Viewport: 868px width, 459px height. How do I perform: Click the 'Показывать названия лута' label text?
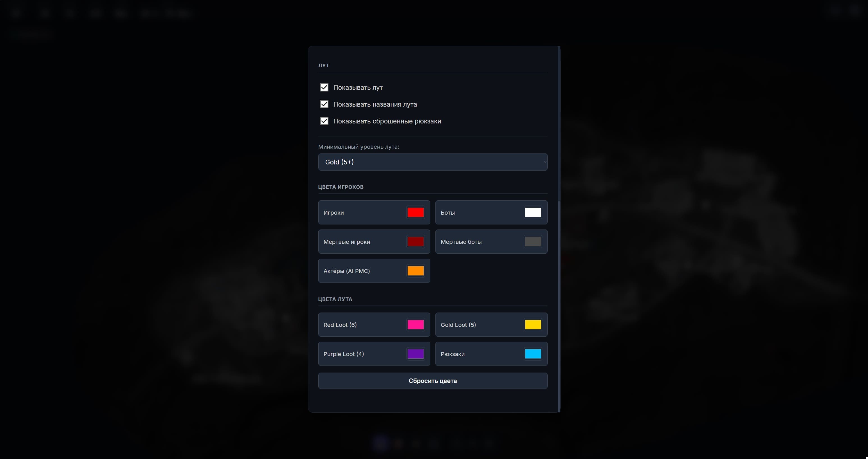click(x=375, y=104)
